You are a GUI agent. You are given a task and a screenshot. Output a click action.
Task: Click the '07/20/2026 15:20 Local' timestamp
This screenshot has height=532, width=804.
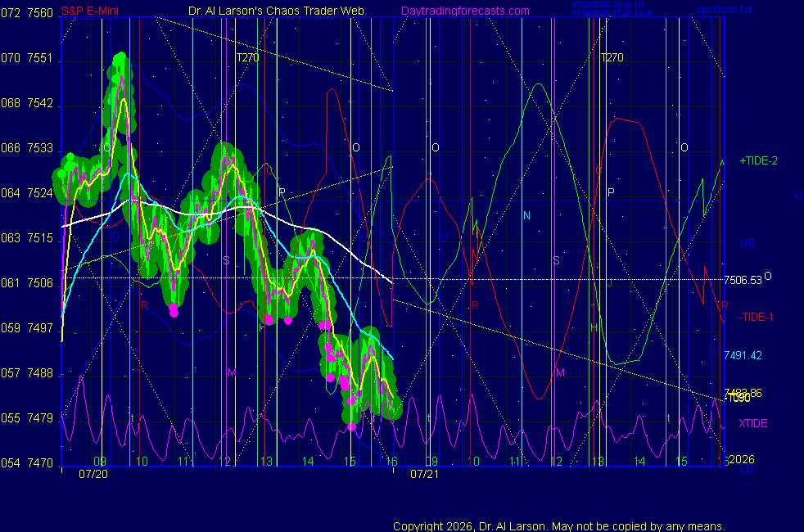(x=612, y=13)
